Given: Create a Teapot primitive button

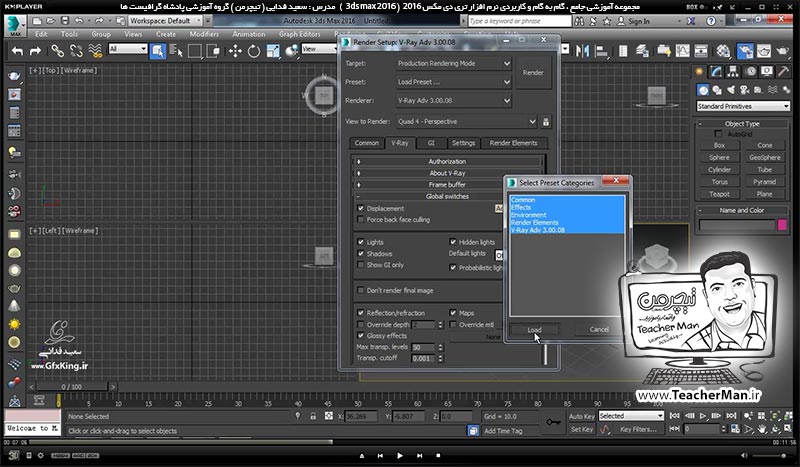Looking at the screenshot, I should coord(719,194).
